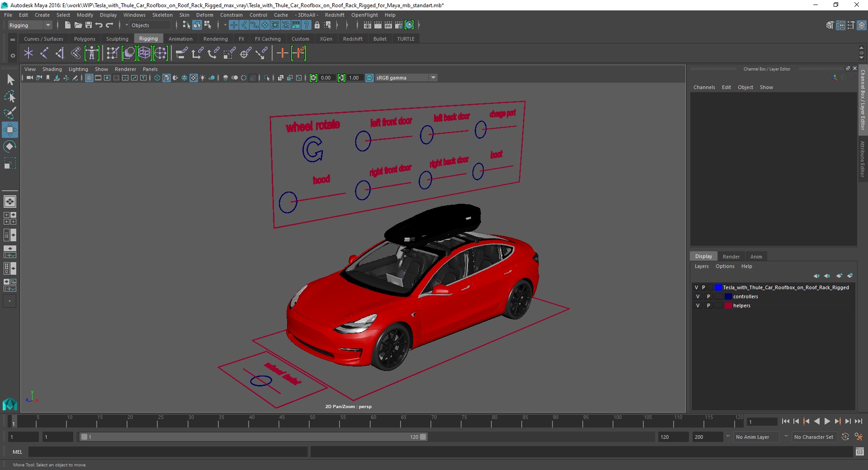Open the layer editor Layers menu
This screenshot has width=868, height=470.
(701, 266)
